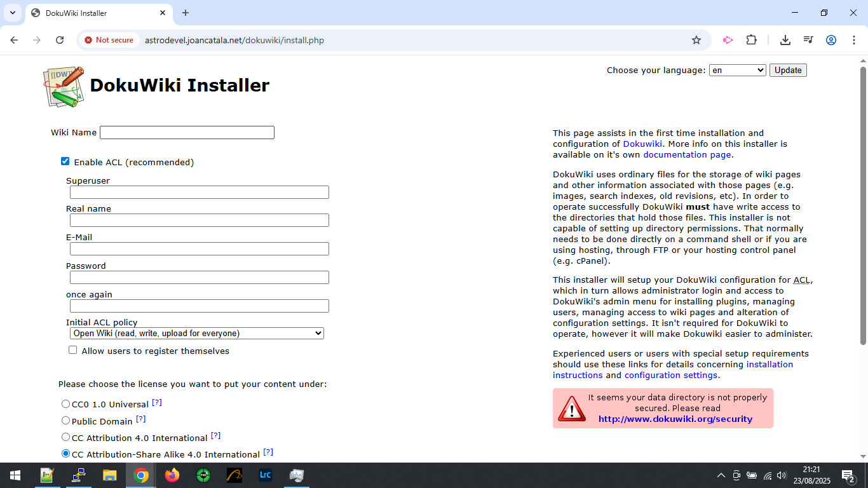Open [?] help for CC Attribution 4.0

216,435
